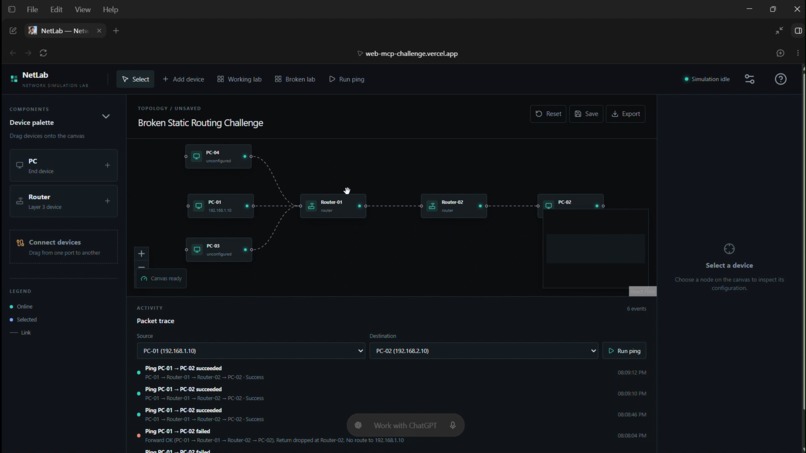Screen dimensions: 806x453
Task: Click the microphone icon in ChatGPT bar
Action: point(452,426)
